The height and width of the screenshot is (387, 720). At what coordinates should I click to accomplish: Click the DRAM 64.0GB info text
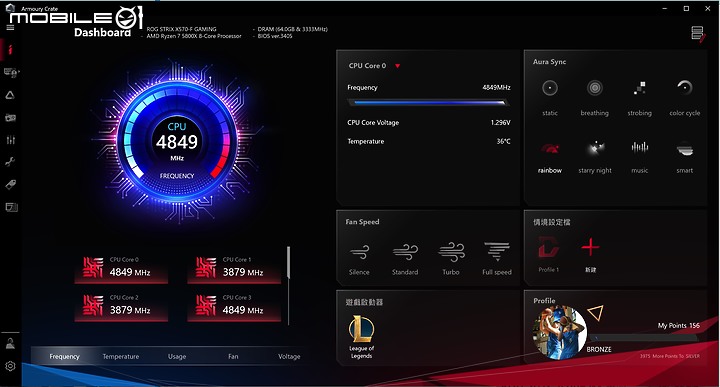click(x=292, y=29)
